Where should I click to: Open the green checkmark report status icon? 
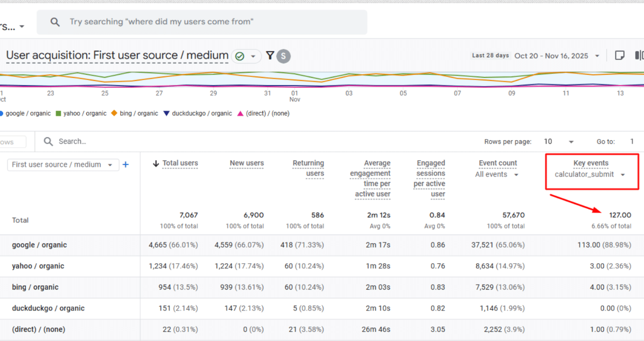coord(240,56)
